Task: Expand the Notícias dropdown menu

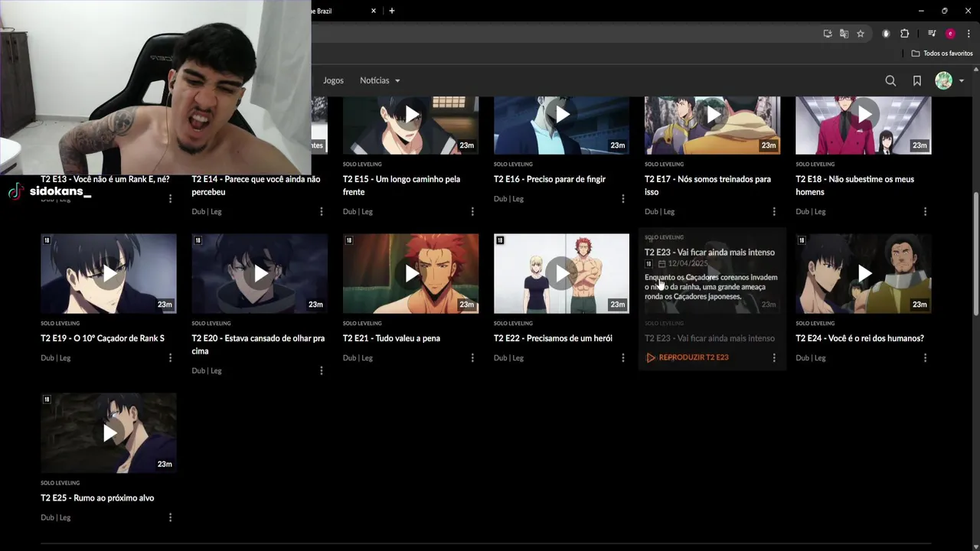Action: [x=380, y=80]
